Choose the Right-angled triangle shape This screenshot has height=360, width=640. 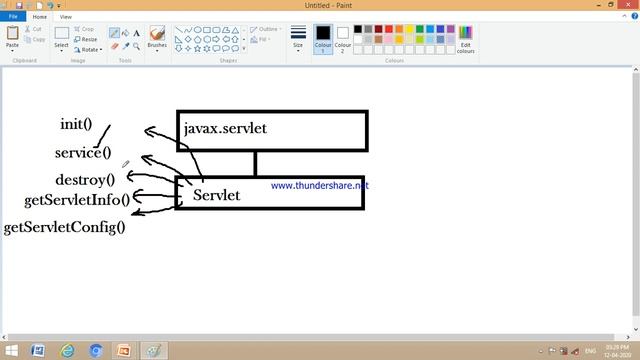[x=178, y=40]
